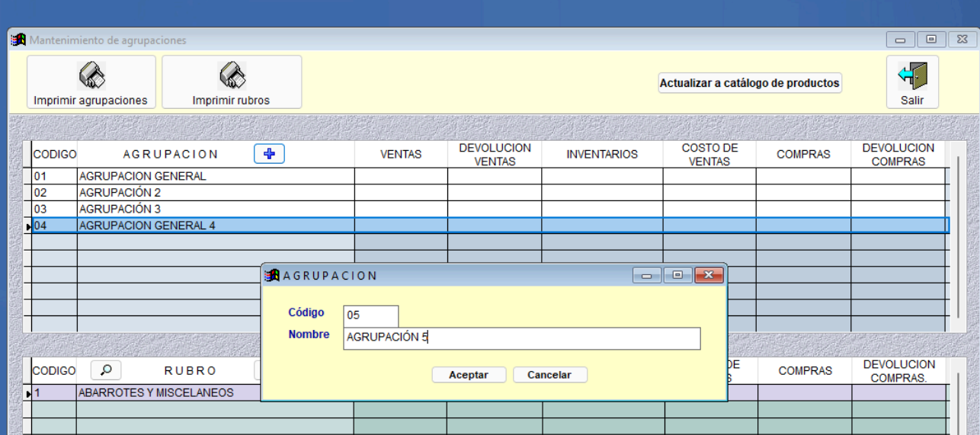Click DEVOLUCION COMPRAS header in upper grid

898,154
